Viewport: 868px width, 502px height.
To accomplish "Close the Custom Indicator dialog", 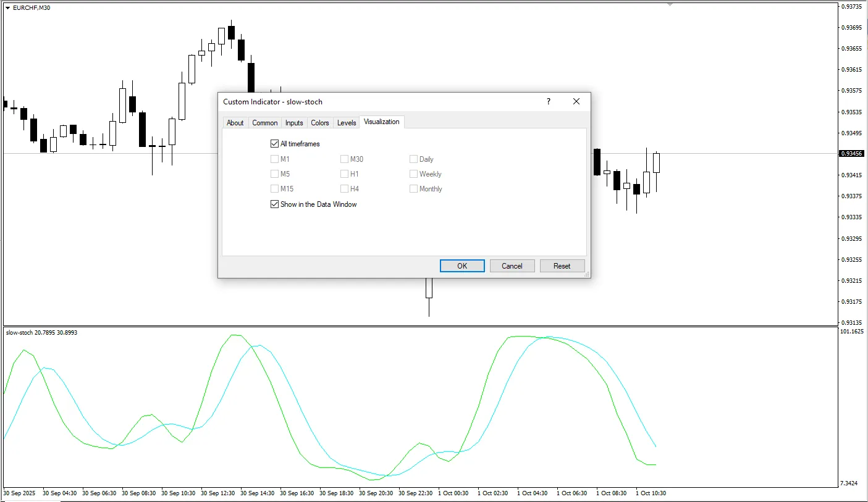I will (x=576, y=102).
